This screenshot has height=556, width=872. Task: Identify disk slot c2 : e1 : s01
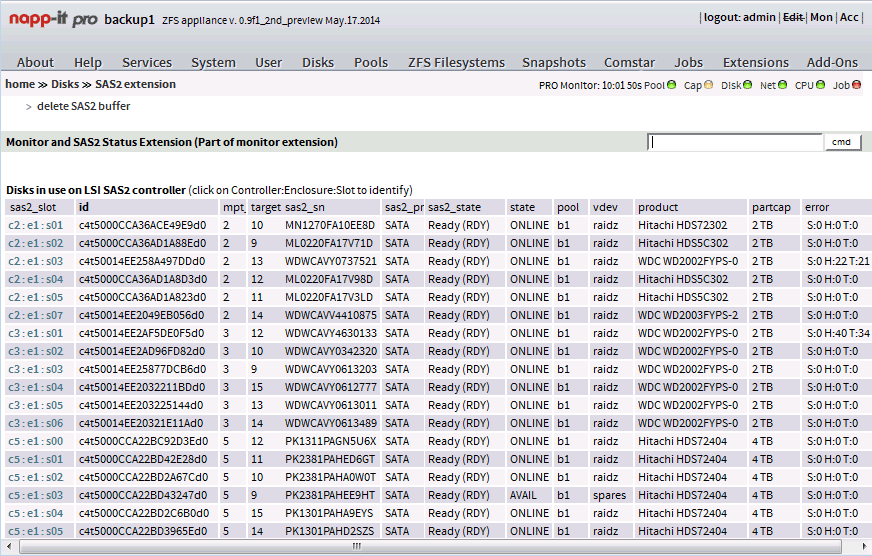pyautogui.click(x=36, y=225)
